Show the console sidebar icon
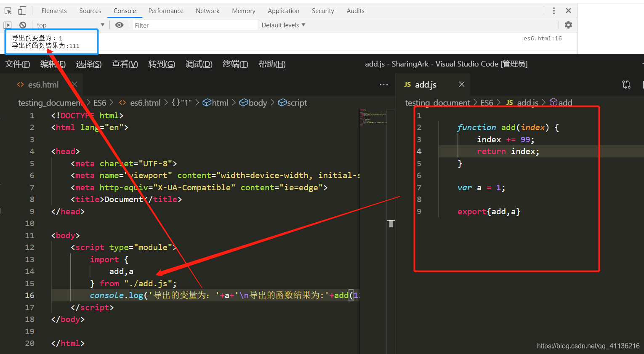644x354 pixels. pos(8,25)
